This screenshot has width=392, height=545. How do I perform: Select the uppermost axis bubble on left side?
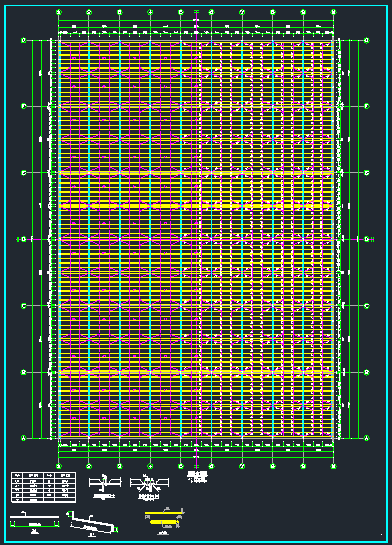(x=24, y=40)
